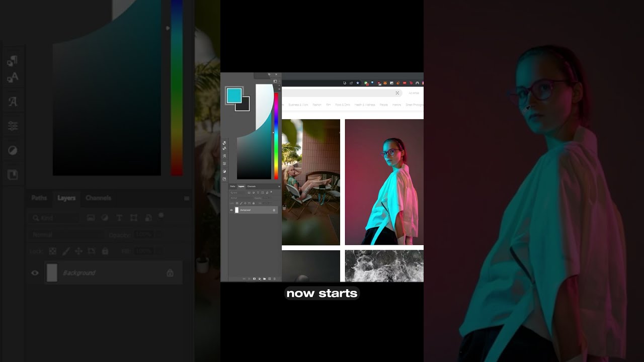Open the collapsed panel icon with sliders

click(x=224, y=163)
